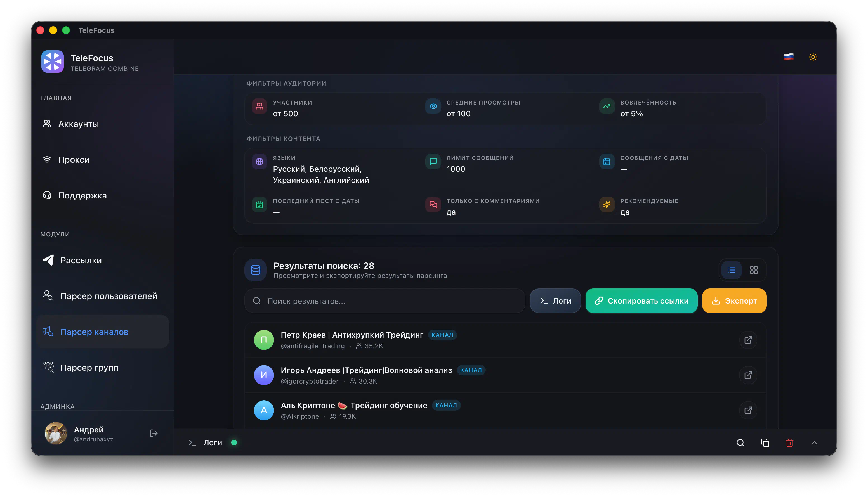Click the Лимит сообщений chat bubble icon
Image resolution: width=868 pixels, height=497 pixels.
(x=433, y=162)
